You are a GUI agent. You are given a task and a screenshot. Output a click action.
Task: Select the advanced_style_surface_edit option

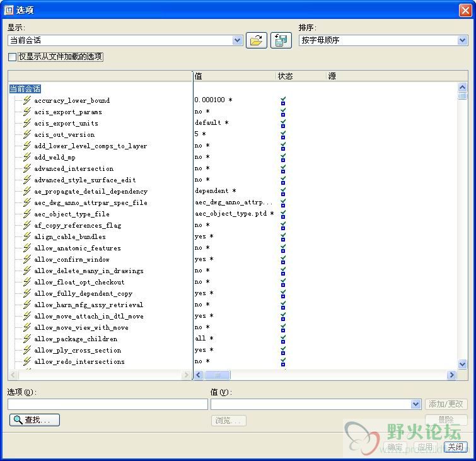(x=85, y=180)
